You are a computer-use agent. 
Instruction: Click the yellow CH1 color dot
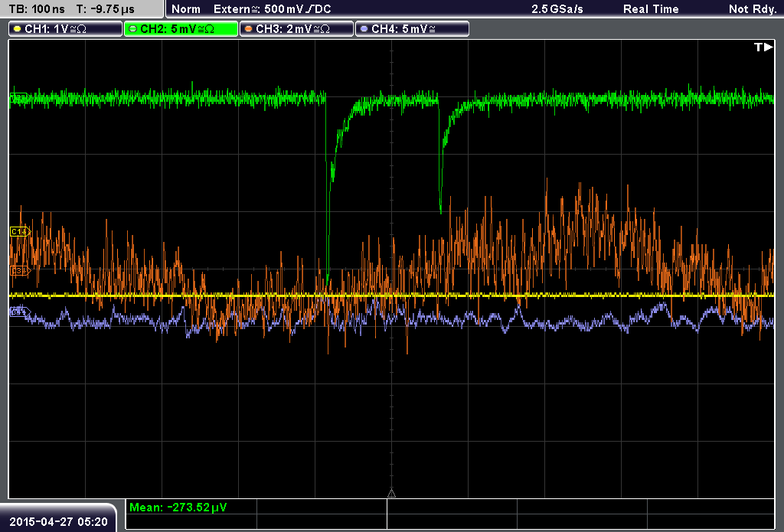coord(18,29)
